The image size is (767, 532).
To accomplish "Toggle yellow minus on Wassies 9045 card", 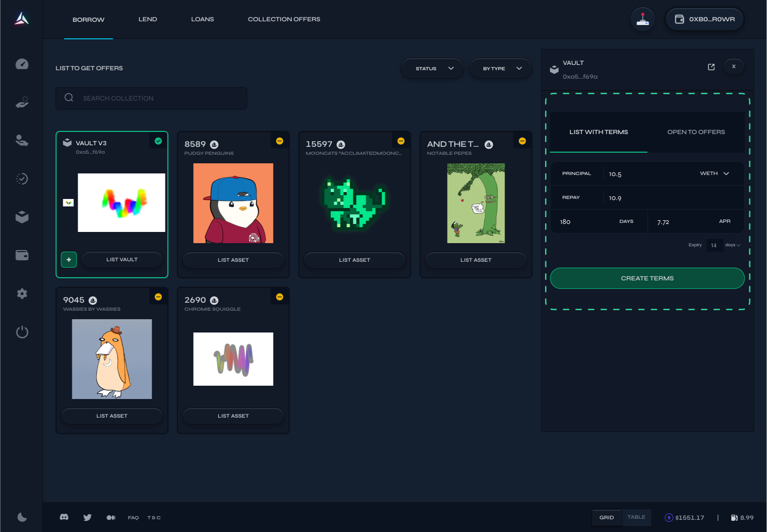I will tap(158, 297).
